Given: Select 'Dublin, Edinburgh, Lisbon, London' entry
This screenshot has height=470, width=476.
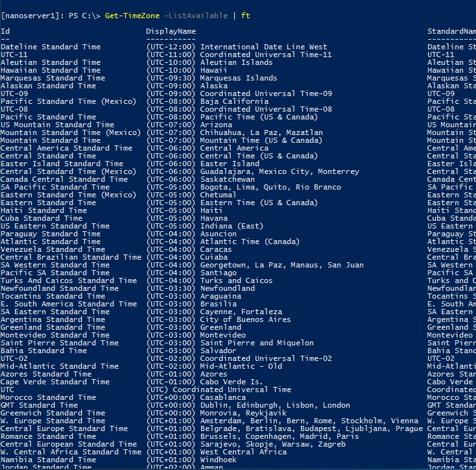Looking at the screenshot, I should pos(275,405).
